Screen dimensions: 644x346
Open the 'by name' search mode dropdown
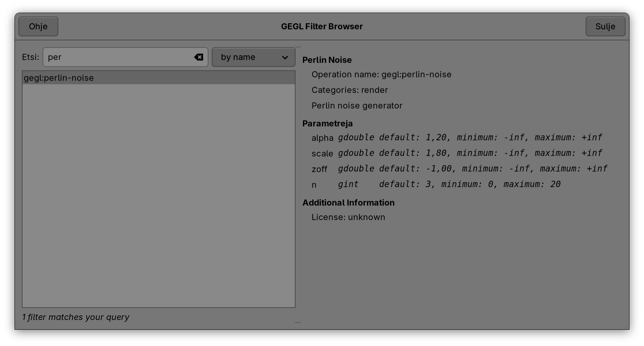pos(248,57)
